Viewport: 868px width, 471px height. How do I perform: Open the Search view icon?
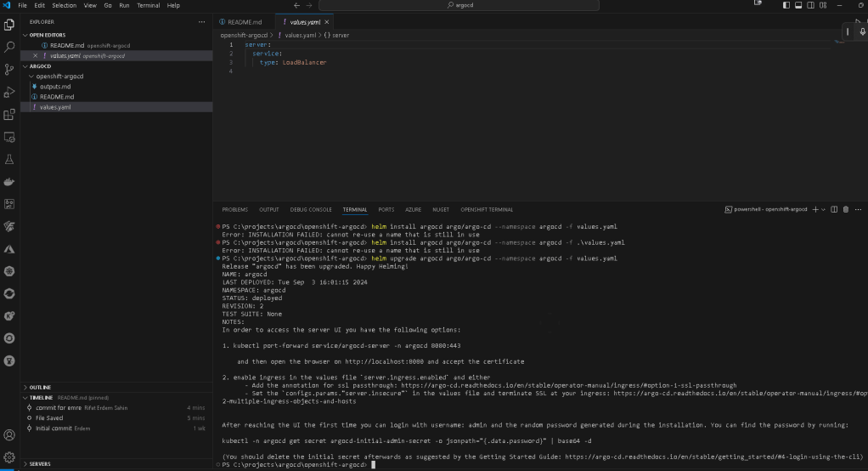[x=9, y=47]
